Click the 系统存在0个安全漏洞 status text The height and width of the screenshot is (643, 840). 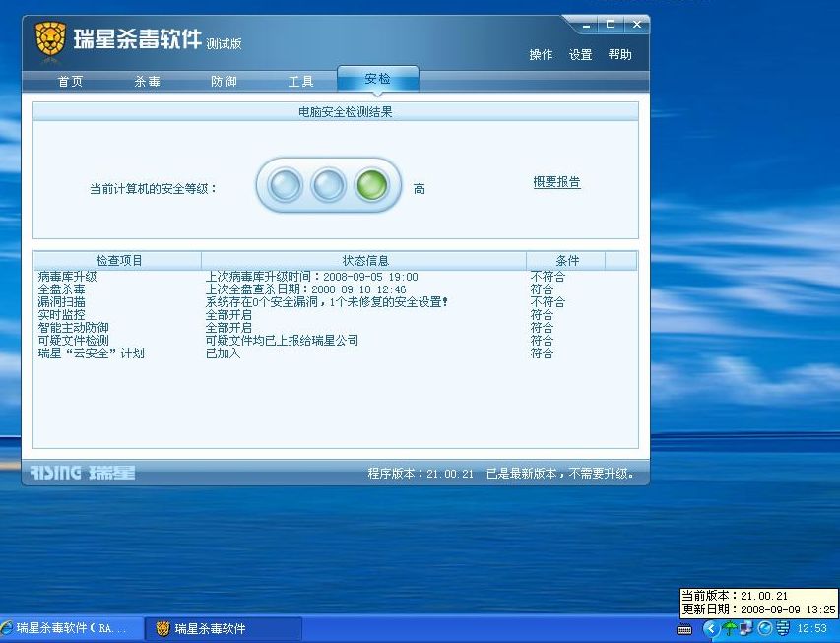coord(326,302)
